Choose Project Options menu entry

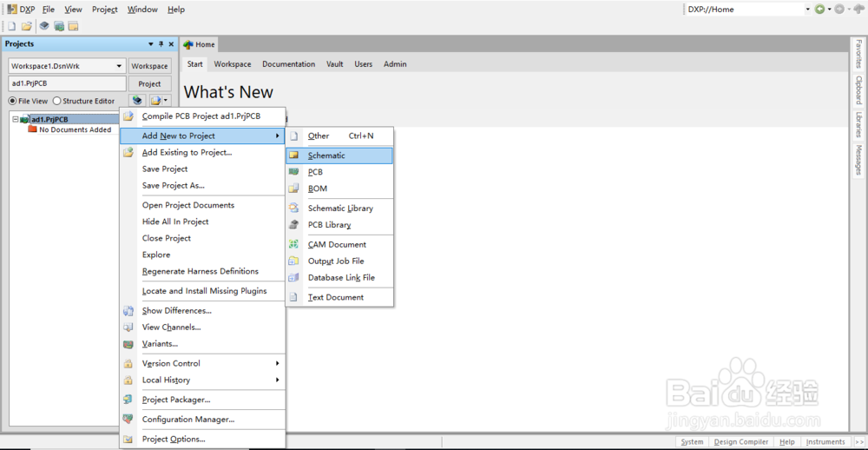pos(202,439)
